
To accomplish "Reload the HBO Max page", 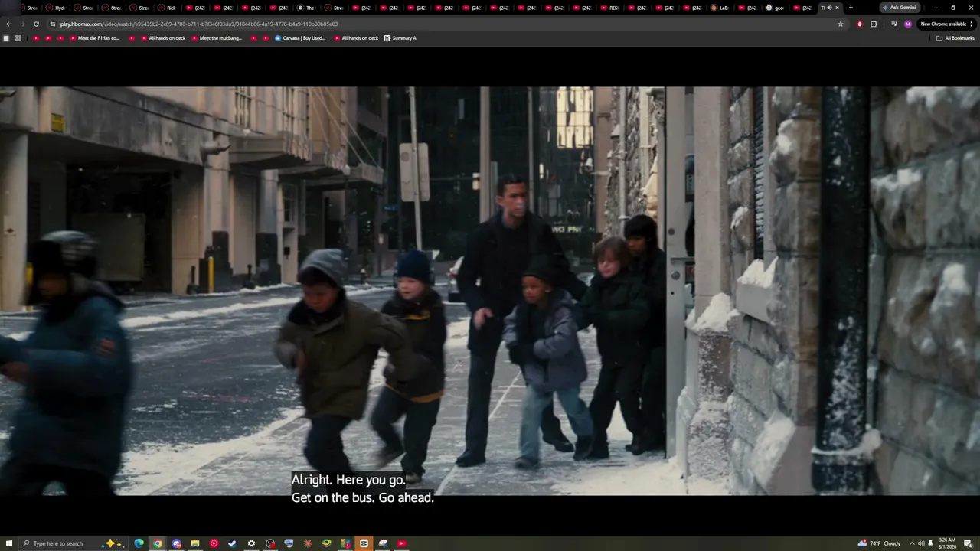I will coord(36,24).
